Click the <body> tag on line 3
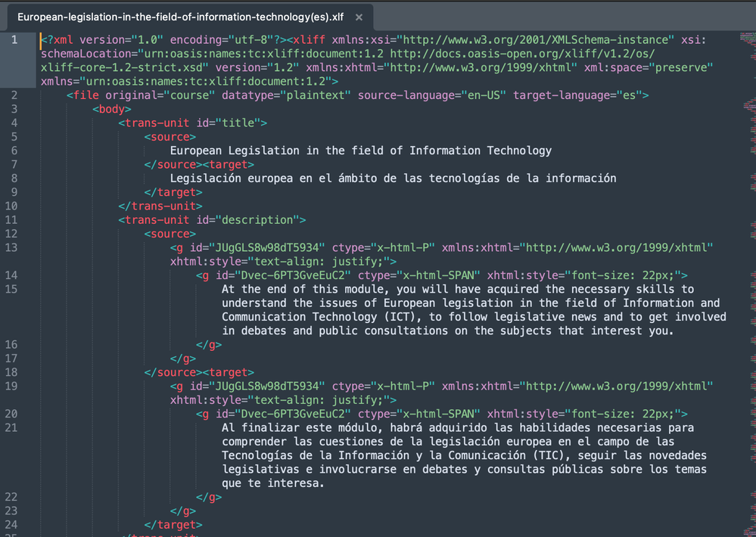Image resolution: width=756 pixels, height=537 pixels. tap(112, 109)
